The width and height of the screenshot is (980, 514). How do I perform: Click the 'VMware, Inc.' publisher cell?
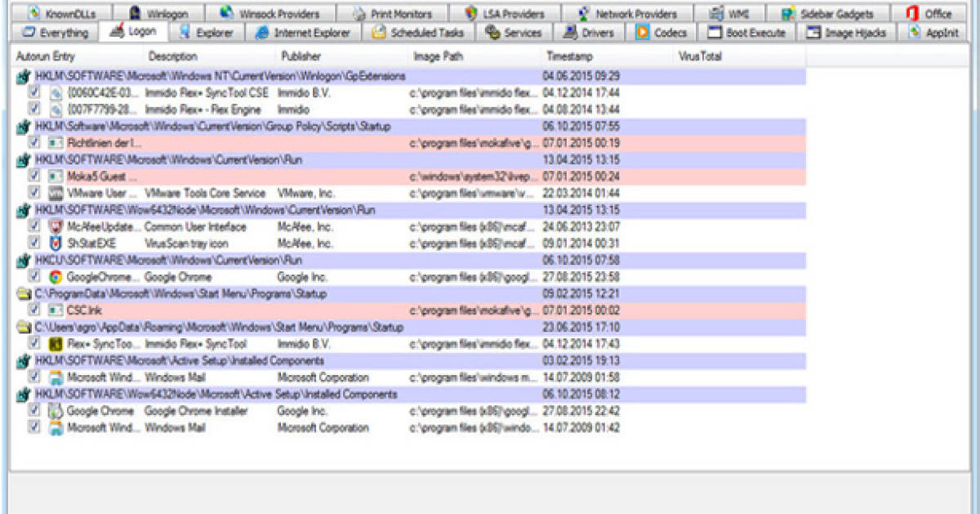(x=306, y=194)
